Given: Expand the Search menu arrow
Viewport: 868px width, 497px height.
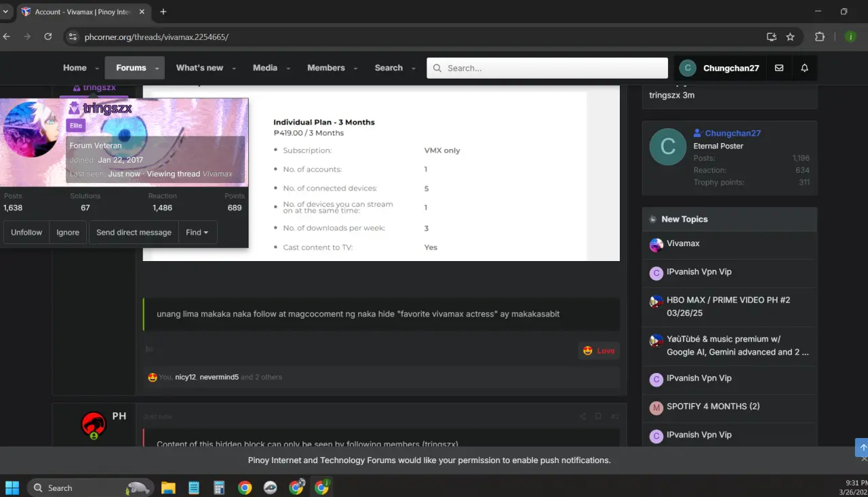Looking at the screenshot, I should pyautogui.click(x=413, y=68).
